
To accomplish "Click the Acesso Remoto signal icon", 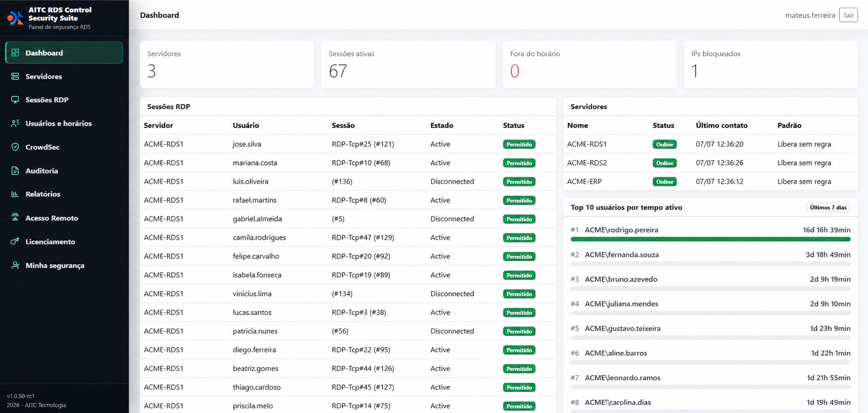I will pyautogui.click(x=15, y=218).
